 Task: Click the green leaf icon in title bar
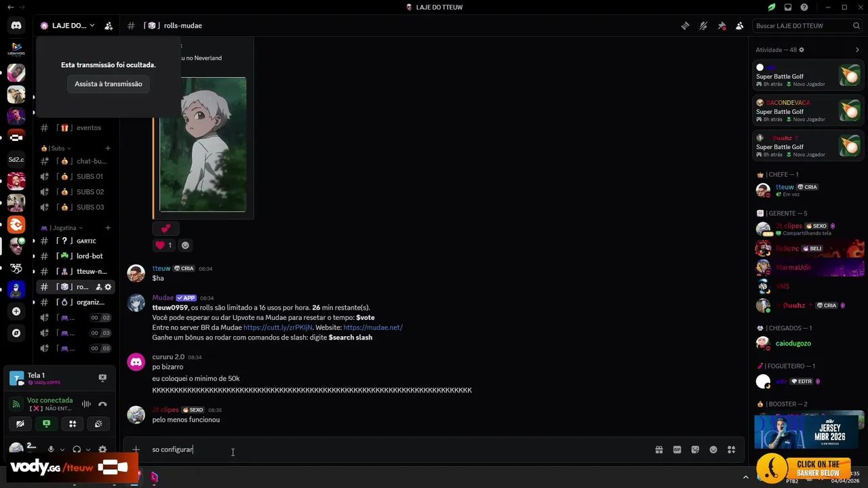click(x=772, y=7)
